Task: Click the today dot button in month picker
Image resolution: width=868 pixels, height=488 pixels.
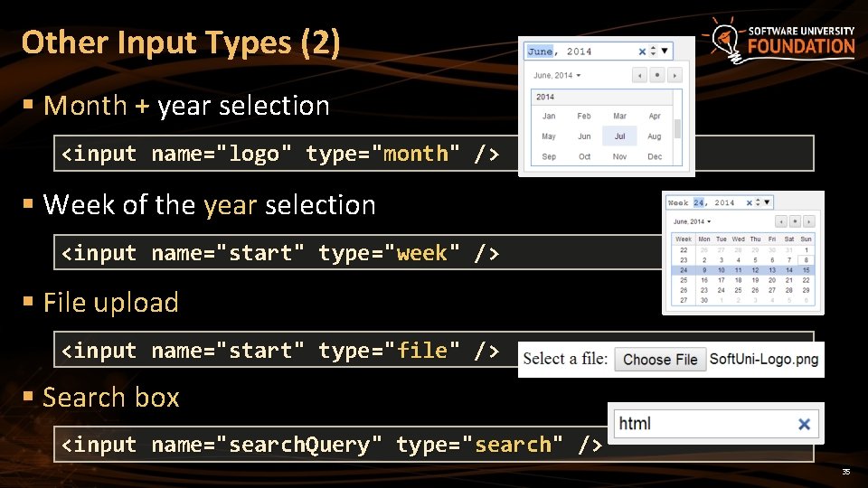Action: click(x=657, y=75)
